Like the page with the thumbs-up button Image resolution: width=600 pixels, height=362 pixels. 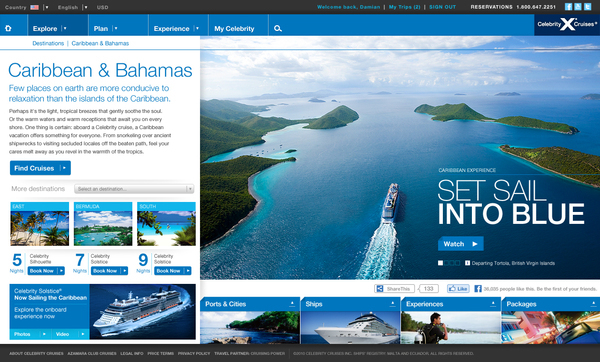pyautogui.click(x=458, y=289)
